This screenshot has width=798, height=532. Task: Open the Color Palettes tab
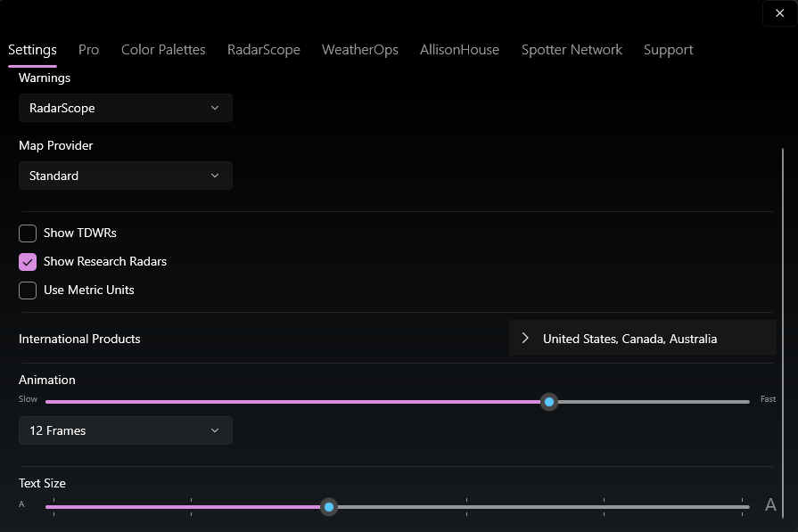coord(163,50)
